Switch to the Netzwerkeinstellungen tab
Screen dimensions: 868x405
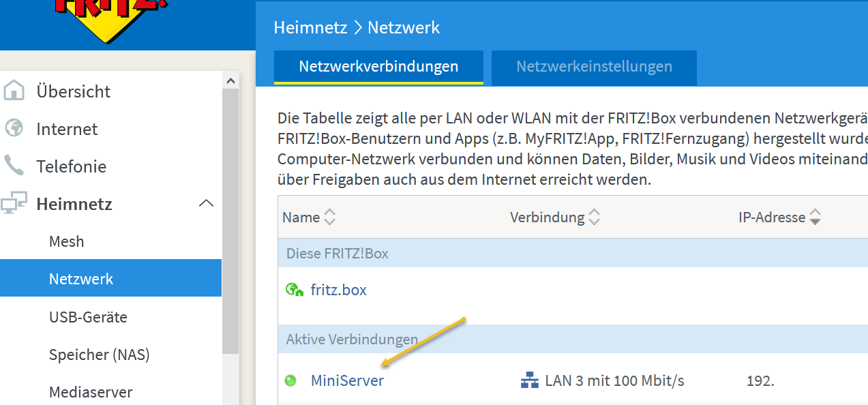tap(594, 67)
